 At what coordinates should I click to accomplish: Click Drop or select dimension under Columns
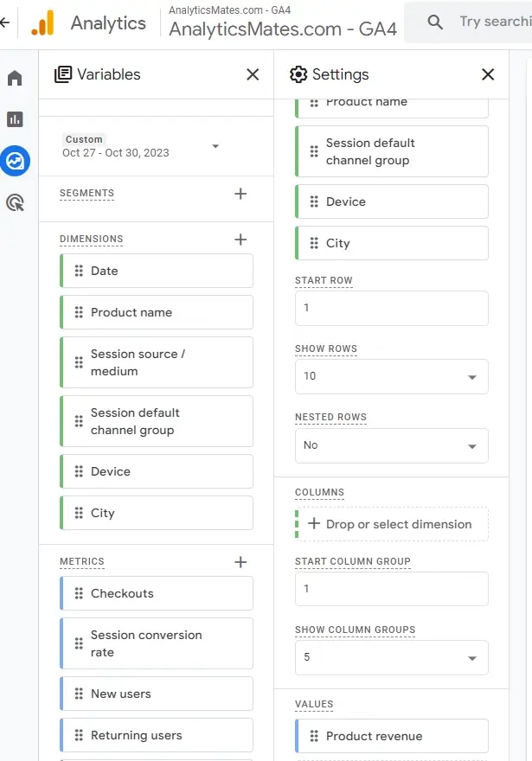point(391,524)
